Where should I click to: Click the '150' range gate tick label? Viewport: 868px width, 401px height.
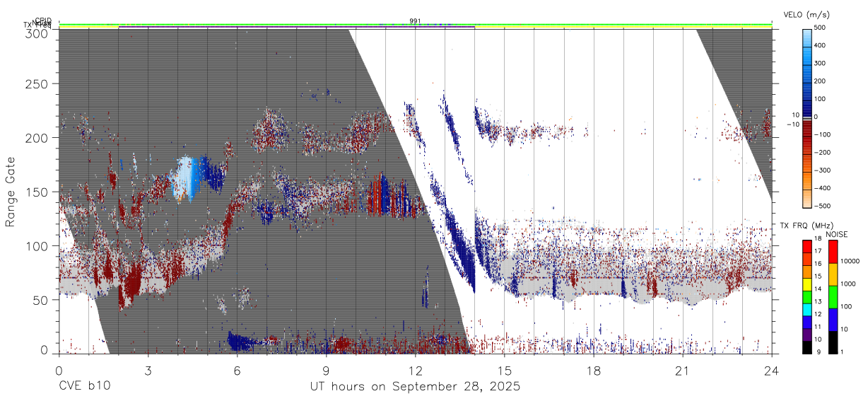(38, 192)
